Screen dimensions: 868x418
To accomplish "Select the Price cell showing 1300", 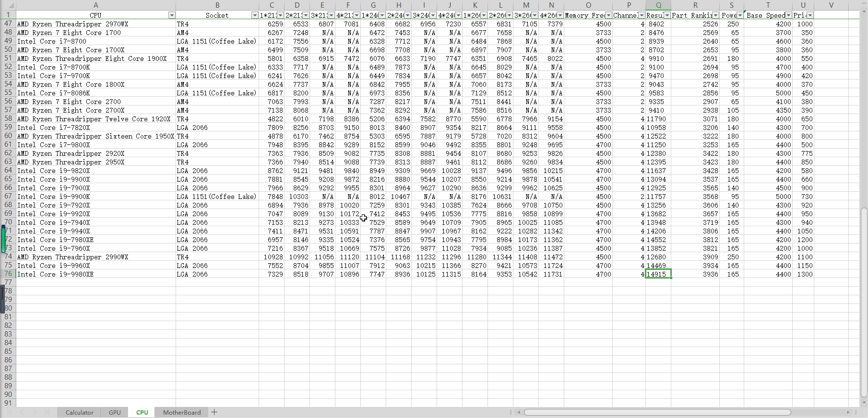I will [x=803, y=274].
